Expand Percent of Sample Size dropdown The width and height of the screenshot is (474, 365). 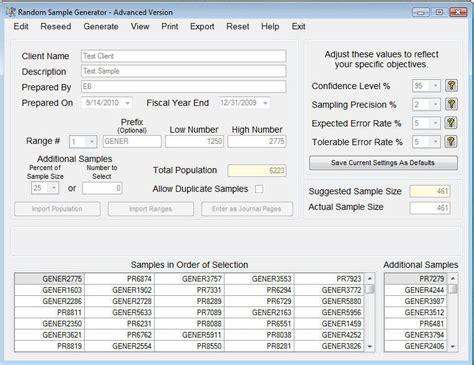coord(54,188)
